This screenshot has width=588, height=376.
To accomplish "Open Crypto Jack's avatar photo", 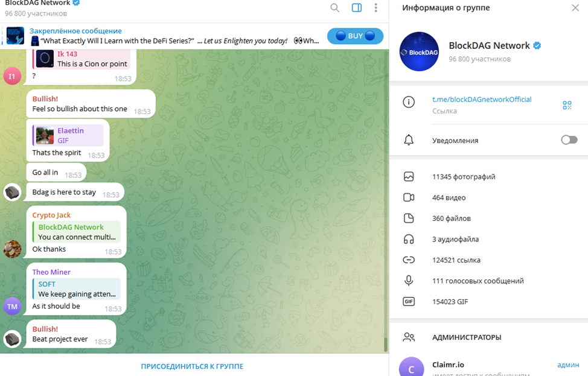I will [x=12, y=249].
